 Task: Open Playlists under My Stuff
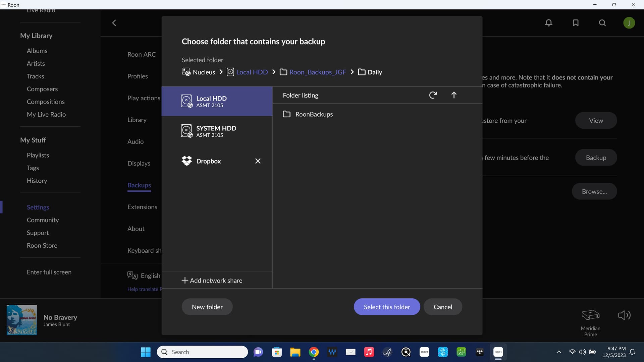point(38,155)
